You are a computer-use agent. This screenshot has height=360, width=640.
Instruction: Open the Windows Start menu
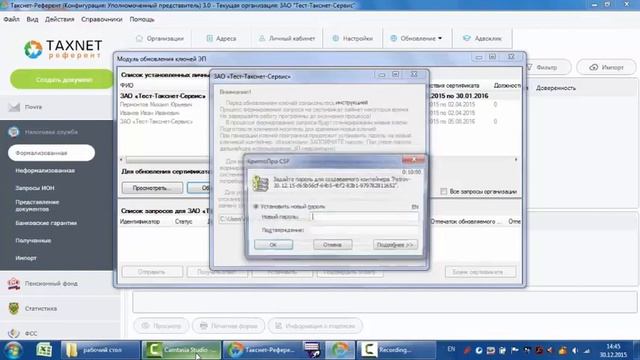13,350
